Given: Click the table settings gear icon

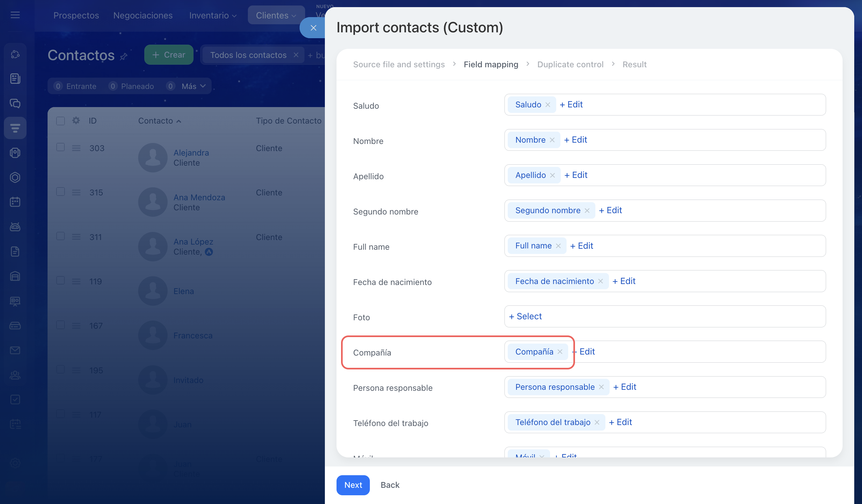Looking at the screenshot, I should [76, 121].
